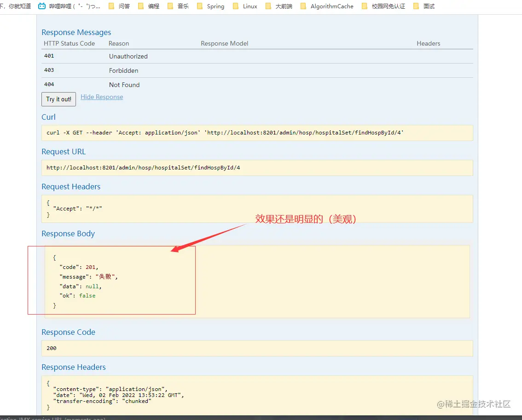Click the "ok": false line
This screenshot has height=420, width=522.
click(77, 296)
